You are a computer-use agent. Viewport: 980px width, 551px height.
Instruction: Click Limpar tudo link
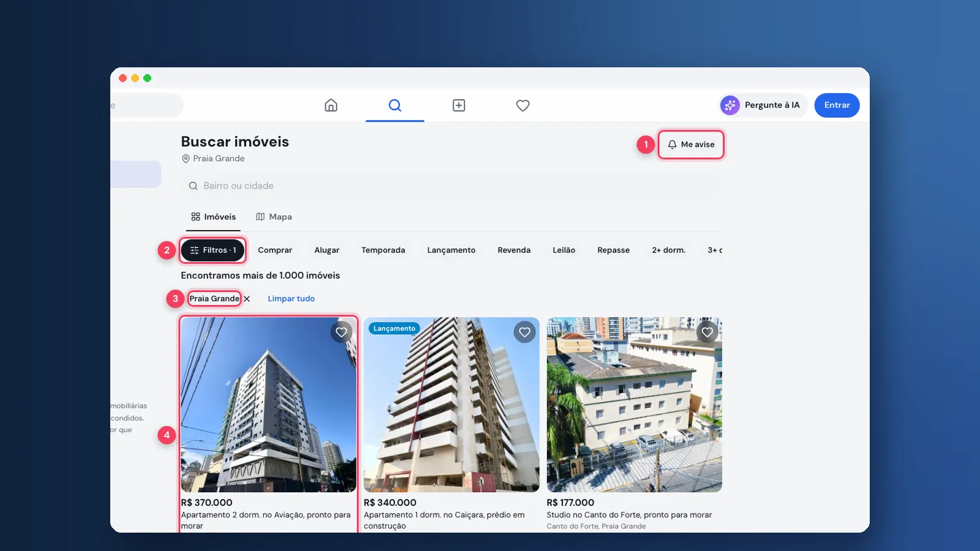coord(291,299)
